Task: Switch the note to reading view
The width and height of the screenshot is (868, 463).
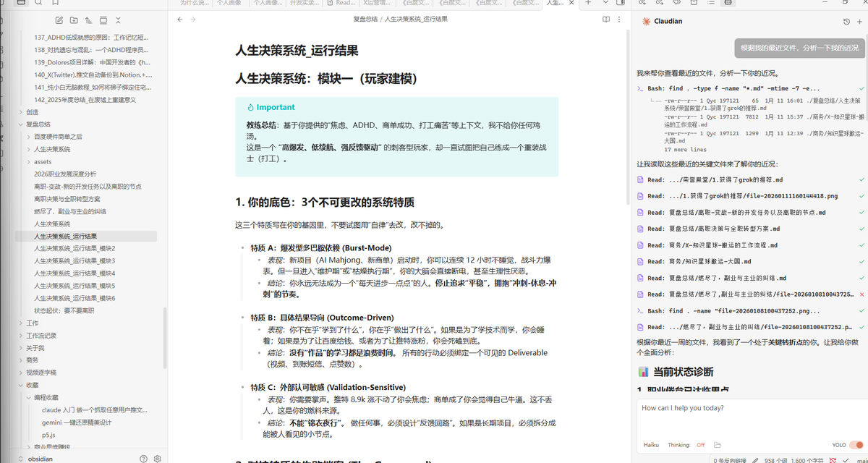Action: click(606, 20)
